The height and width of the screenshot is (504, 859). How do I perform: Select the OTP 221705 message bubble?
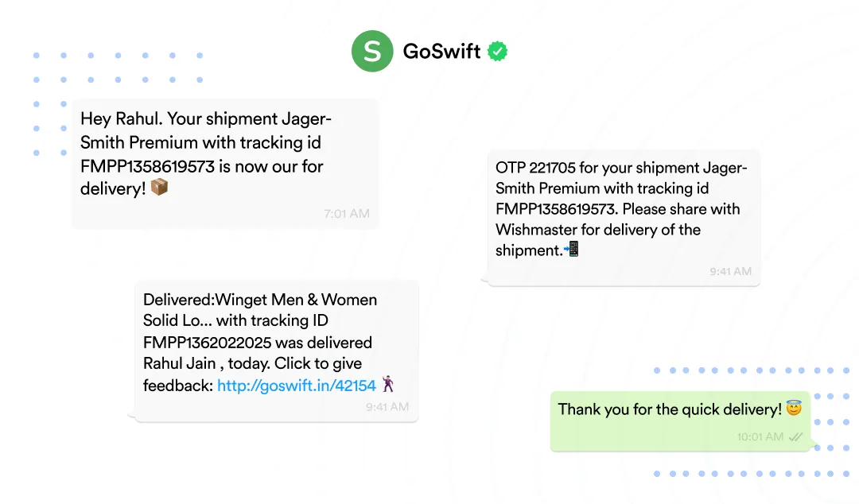pos(623,218)
